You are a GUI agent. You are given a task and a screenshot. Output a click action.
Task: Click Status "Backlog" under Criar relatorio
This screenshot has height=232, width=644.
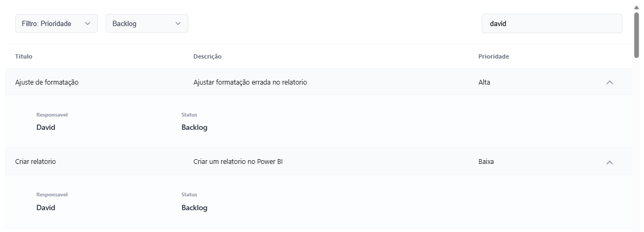point(194,208)
